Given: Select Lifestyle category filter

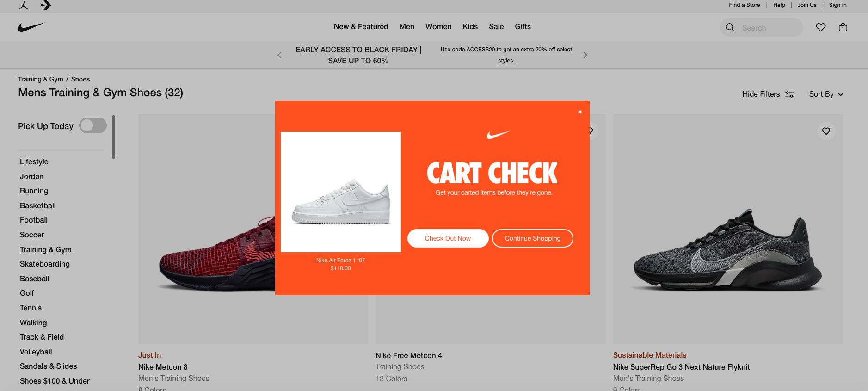Looking at the screenshot, I should [x=34, y=161].
